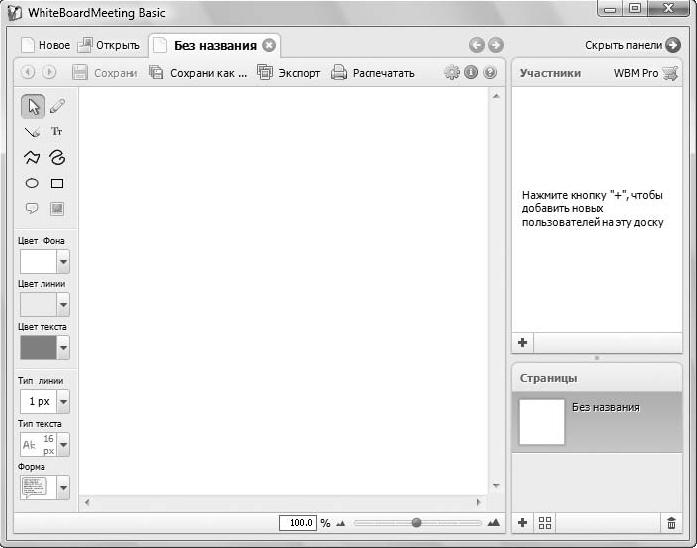
Task: Click the zoom percentage input field
Action: pyautogui.click(x=297, y=522)
